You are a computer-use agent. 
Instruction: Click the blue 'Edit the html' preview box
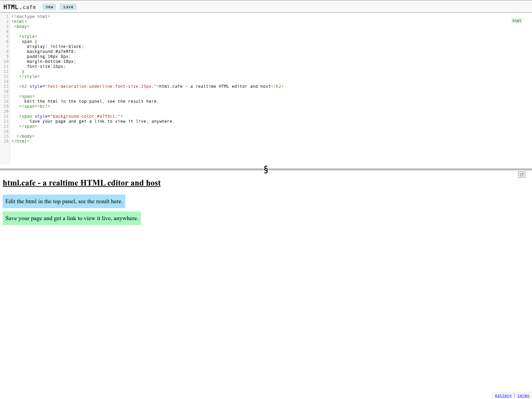[64, 201]
